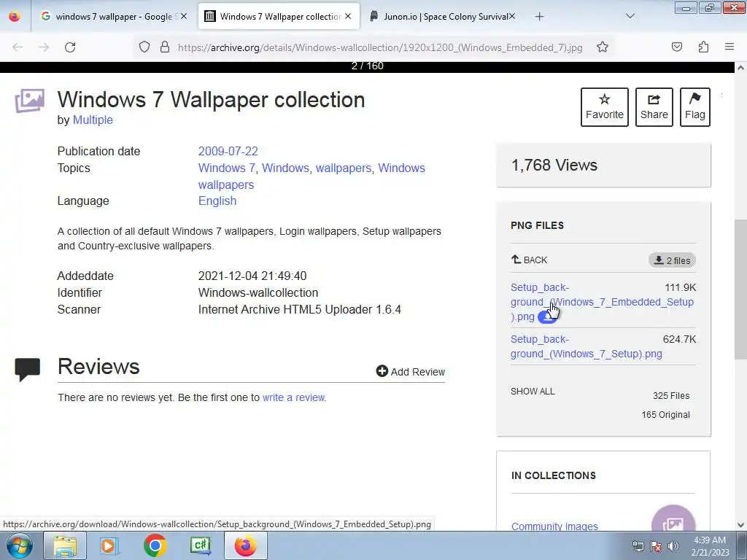747x560 pixels.
Task: Open the wallpapers topic link
Action: [344, 168]
